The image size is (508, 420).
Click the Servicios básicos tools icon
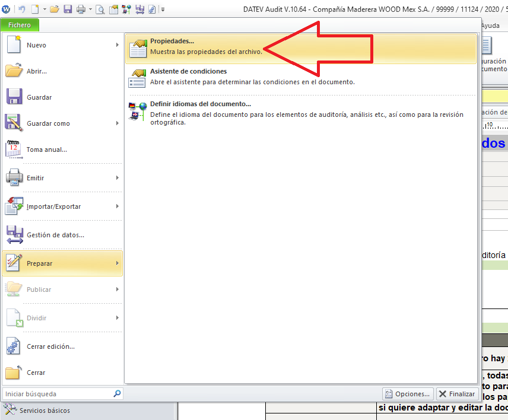click(x=10, y=410)
